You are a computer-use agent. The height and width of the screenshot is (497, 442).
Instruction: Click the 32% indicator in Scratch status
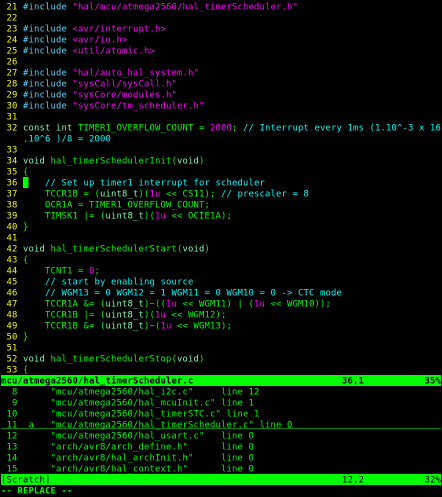[433, 479]
